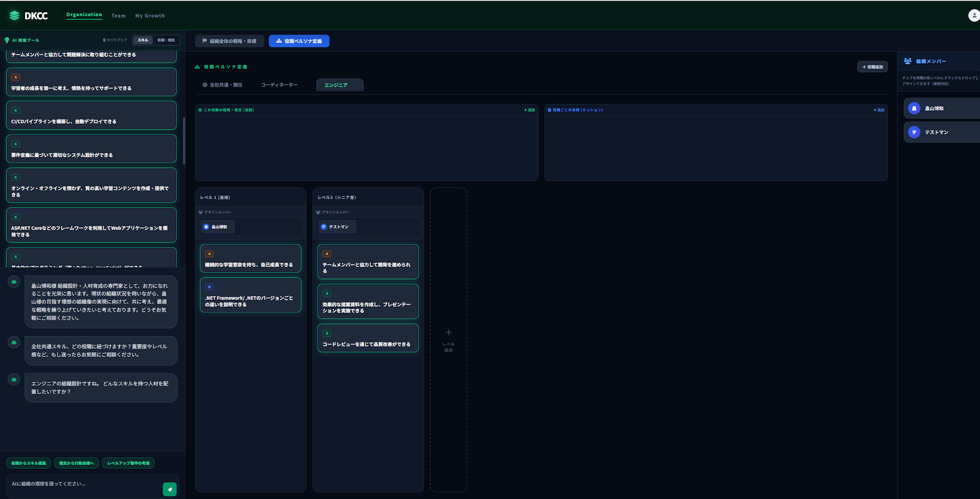Click the レベルアップ要件の考案 suggestion chip
The image size is (980, 499).
[x=129, y=463]
